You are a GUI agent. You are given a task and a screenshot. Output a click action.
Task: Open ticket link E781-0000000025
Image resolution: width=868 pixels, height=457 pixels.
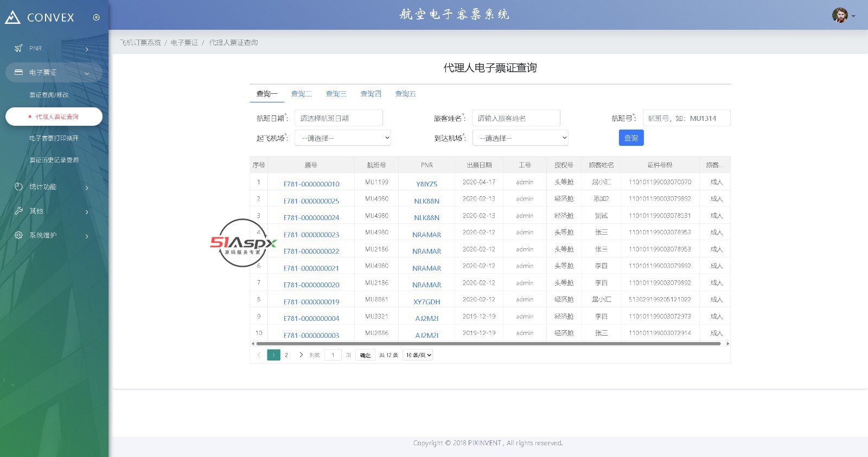[x=311, y=201]
